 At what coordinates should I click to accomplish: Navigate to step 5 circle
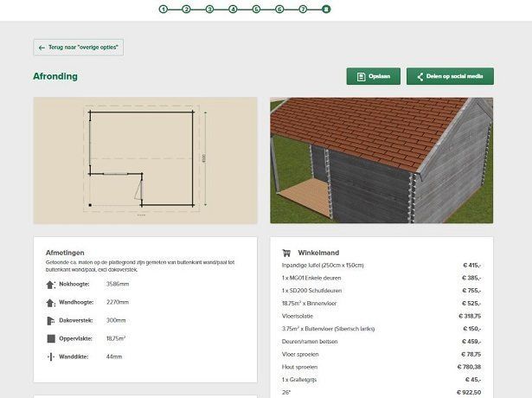coord(256,9)
